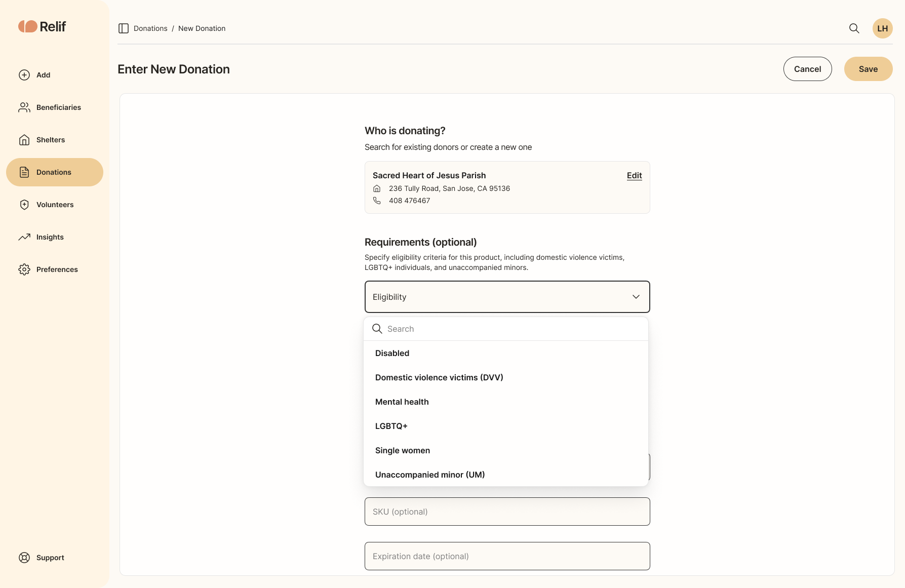This screenshot has height=588, width=905.
Task: Click the dropdown search magnifier icon
Action: 377,329
